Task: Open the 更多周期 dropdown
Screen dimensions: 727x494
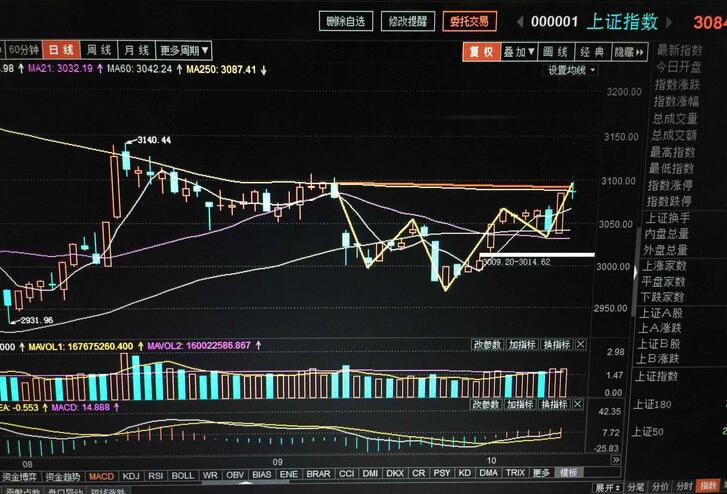Action: tap(184, 51)
